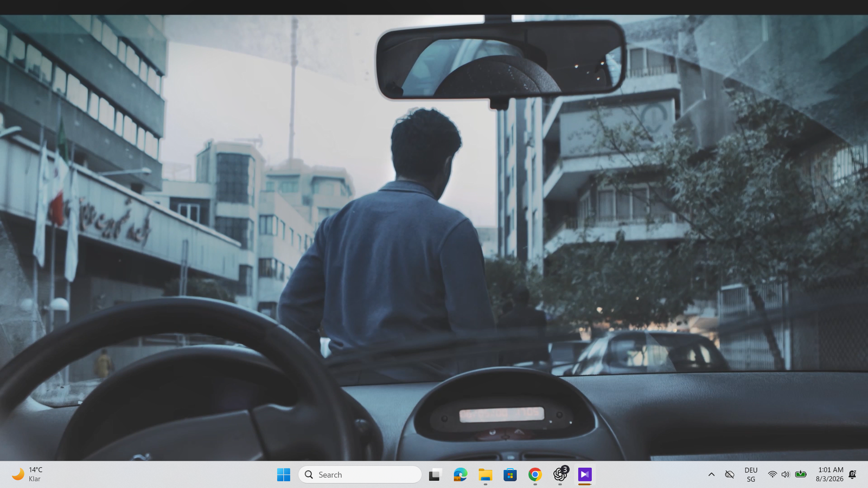Launch Microsoft Edge from the taskbar
This screenshot has height=488, width=868.
point(460,474)
